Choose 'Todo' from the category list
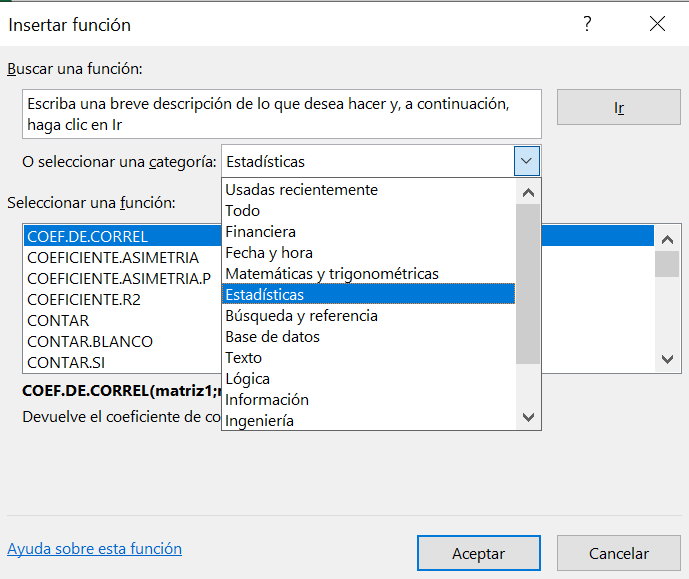The height and width of the screenshot is (579, 689). click(x=242, y=210)
